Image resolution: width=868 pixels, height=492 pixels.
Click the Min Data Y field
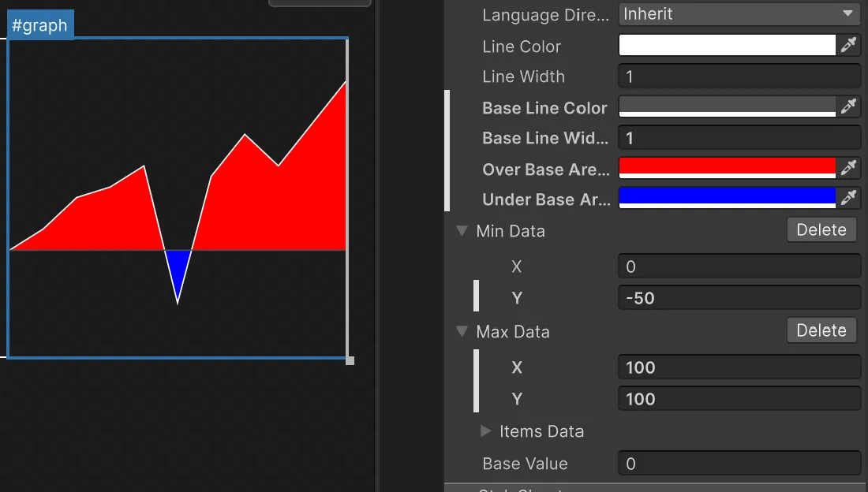[x=739, y=298]
